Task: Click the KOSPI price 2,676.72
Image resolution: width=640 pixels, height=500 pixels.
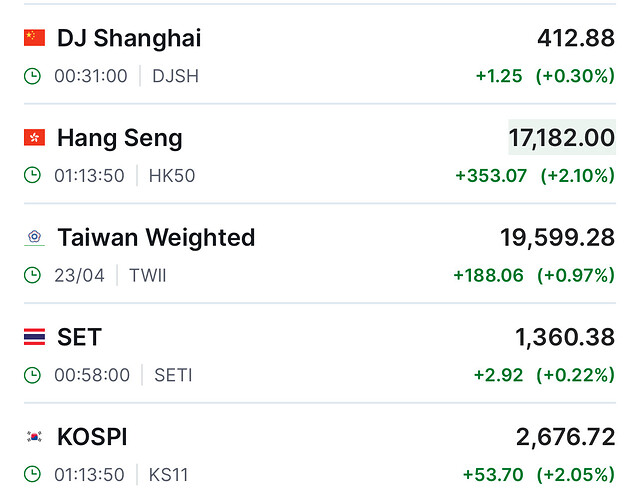Action: click(x=565, y=437)
